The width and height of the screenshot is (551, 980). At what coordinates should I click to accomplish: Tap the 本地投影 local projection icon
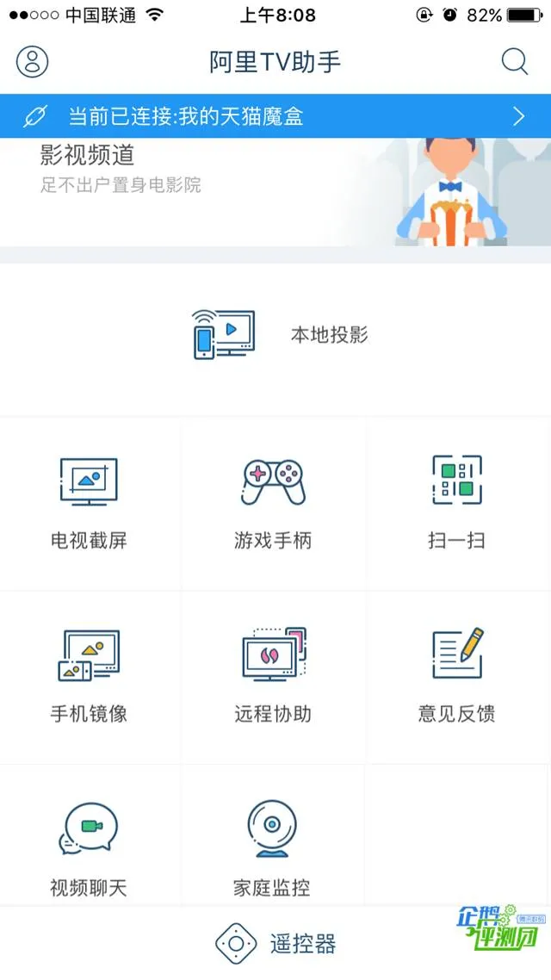coord(223,334)
